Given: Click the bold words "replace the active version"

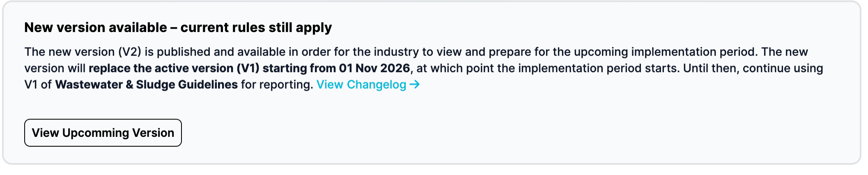Looking at the screenshot, I should pyautogui.click(x=161, y=68).
